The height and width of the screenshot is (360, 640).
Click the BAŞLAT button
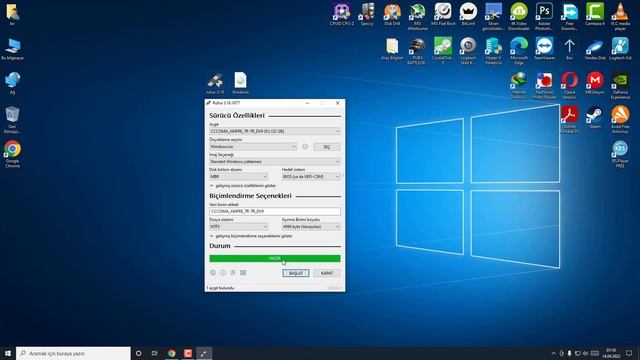pyautogui.click(x=296, y=273)
